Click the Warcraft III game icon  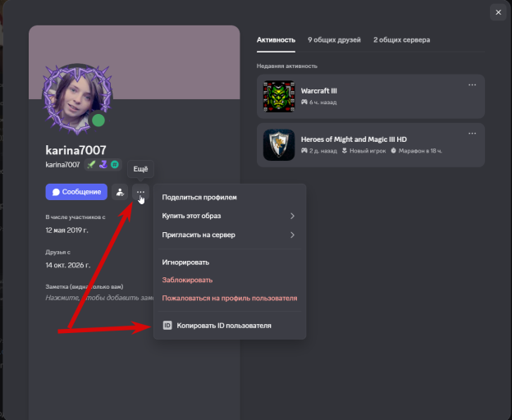click(279, 97)
